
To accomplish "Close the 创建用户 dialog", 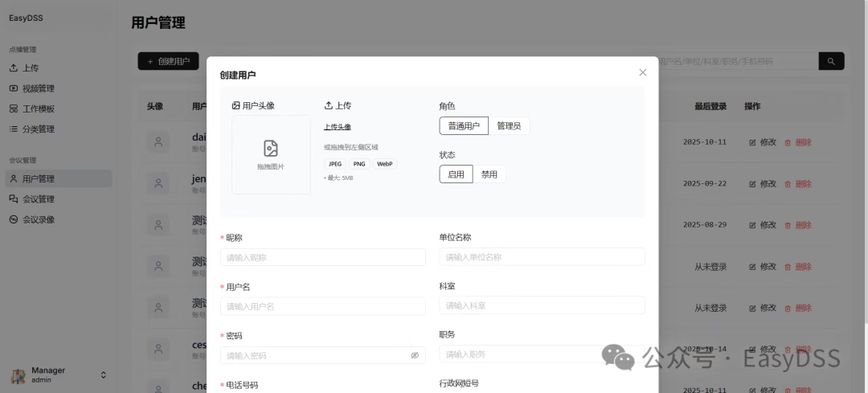I will pyautogui.click(x=642, y=72).
